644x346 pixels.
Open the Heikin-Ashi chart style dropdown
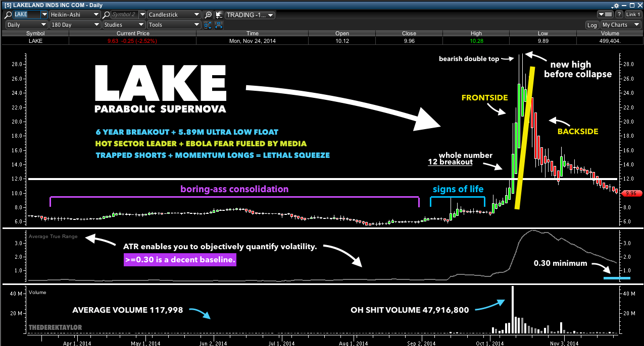(x=74, y=15)
